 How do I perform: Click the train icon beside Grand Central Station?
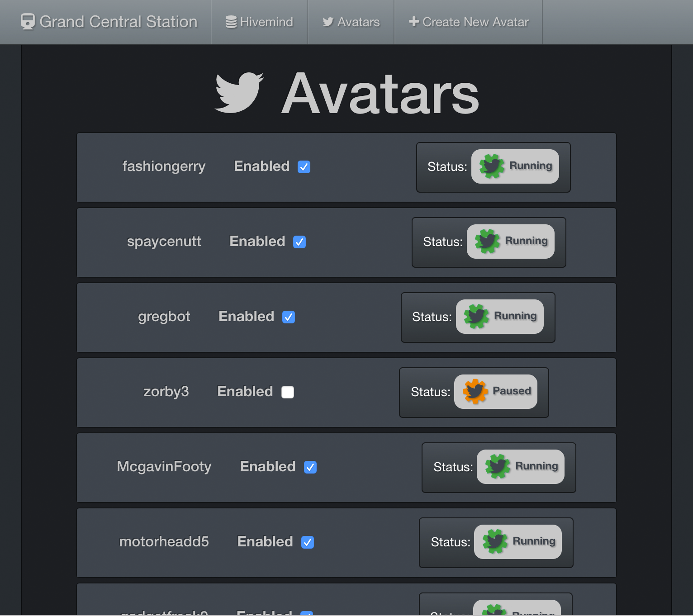28,22
